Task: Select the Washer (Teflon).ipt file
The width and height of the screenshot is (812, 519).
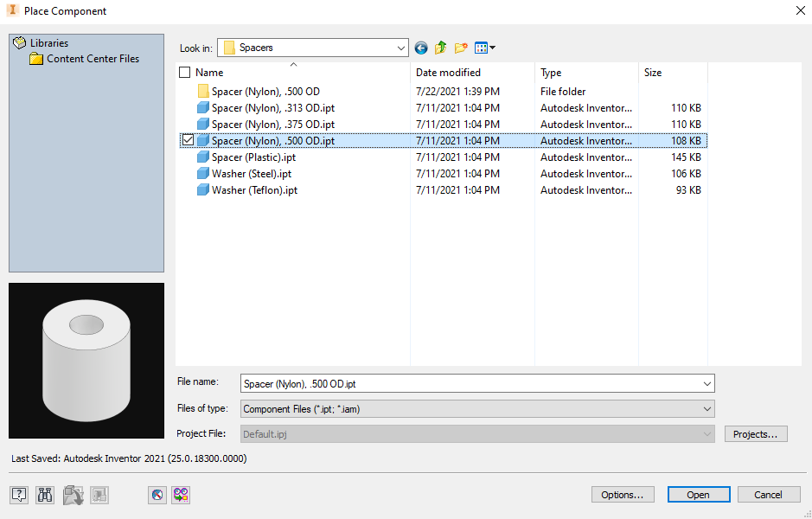Action: 254,190
